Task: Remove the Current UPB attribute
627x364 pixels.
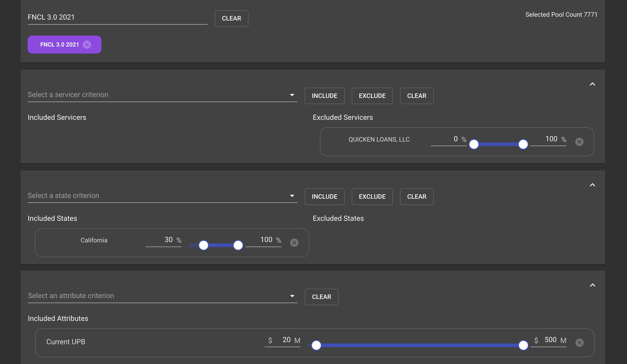Action: (579, 343)
